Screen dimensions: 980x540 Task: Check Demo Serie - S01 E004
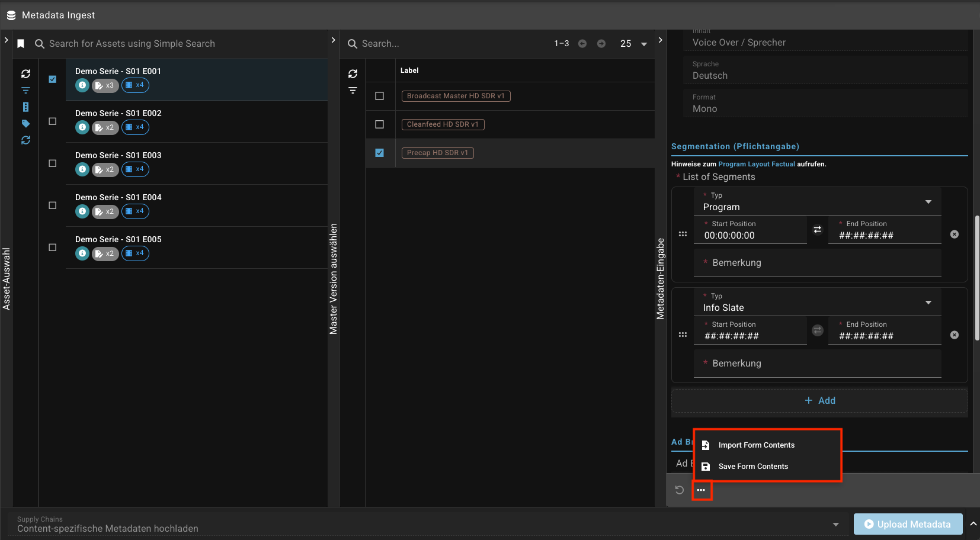coord(53,205)
